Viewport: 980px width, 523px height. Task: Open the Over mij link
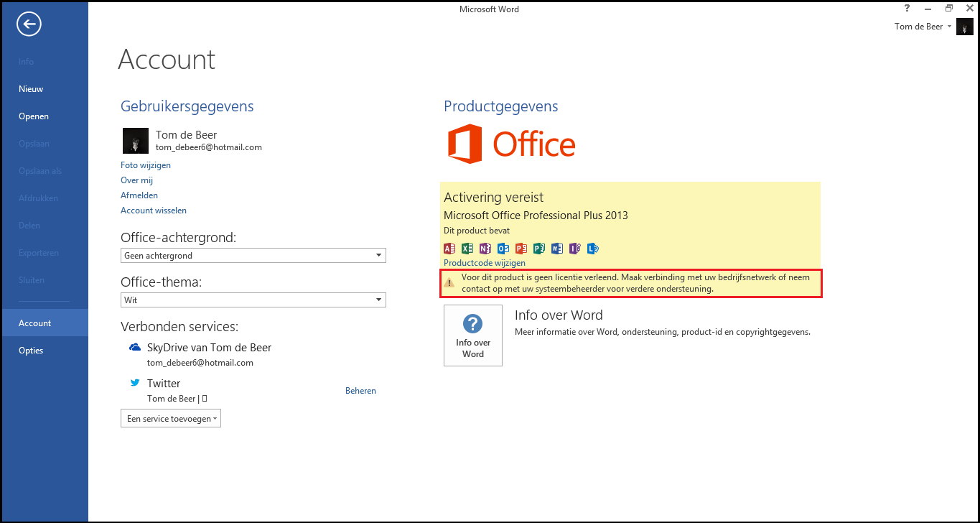136,180
